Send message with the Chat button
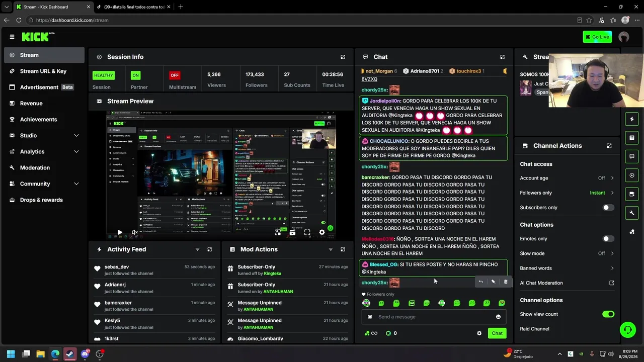 pos(497,333)
